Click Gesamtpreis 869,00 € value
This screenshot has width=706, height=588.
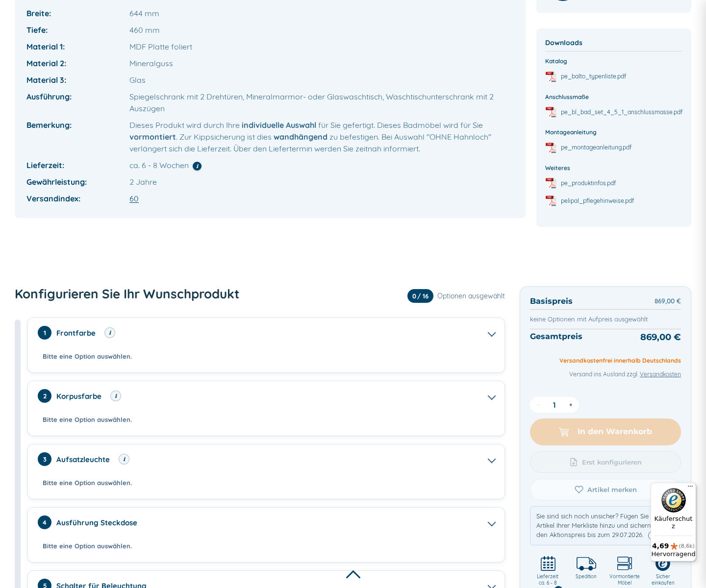tap(660, 337)
